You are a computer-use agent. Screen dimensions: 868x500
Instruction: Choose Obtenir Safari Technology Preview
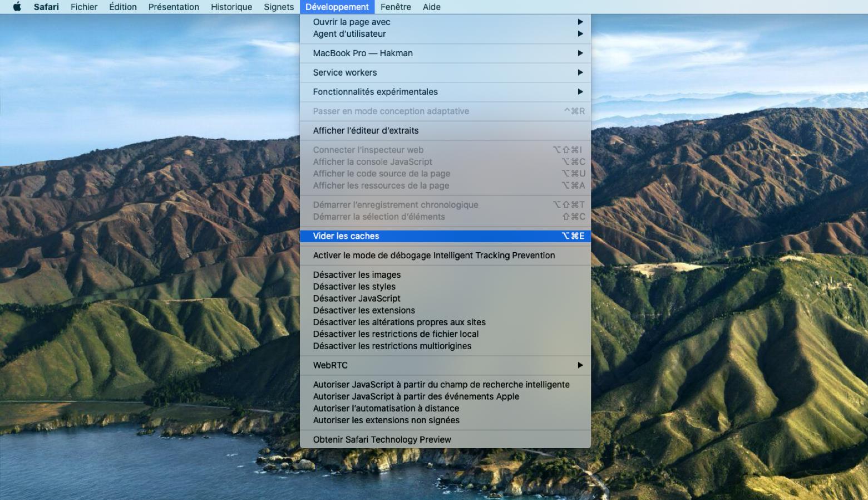(x=445, y=440)
